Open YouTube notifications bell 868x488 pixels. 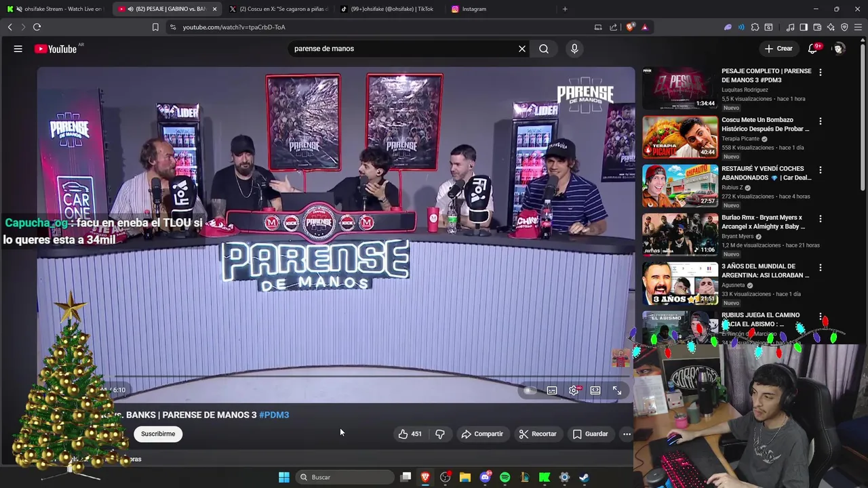tap(813, 49)
